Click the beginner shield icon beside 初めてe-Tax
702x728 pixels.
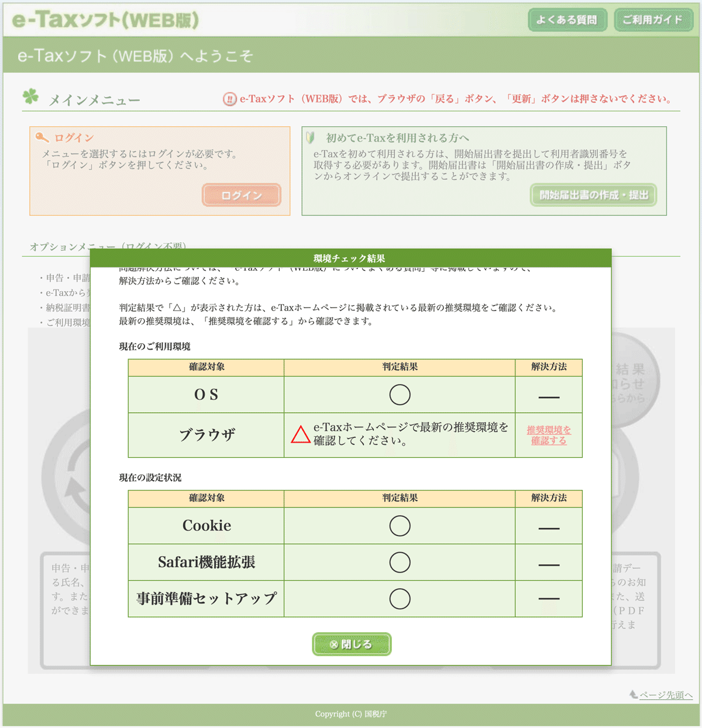point(310,137)
